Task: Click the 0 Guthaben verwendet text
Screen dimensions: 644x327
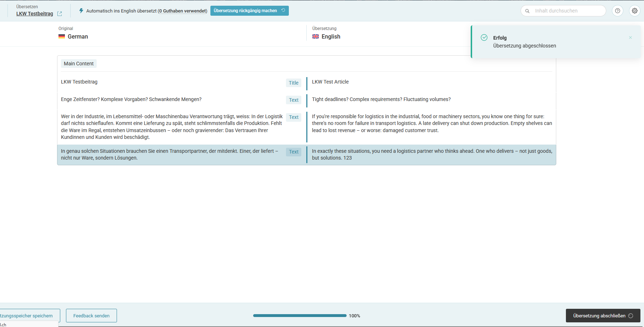Action: pos(183,11)
